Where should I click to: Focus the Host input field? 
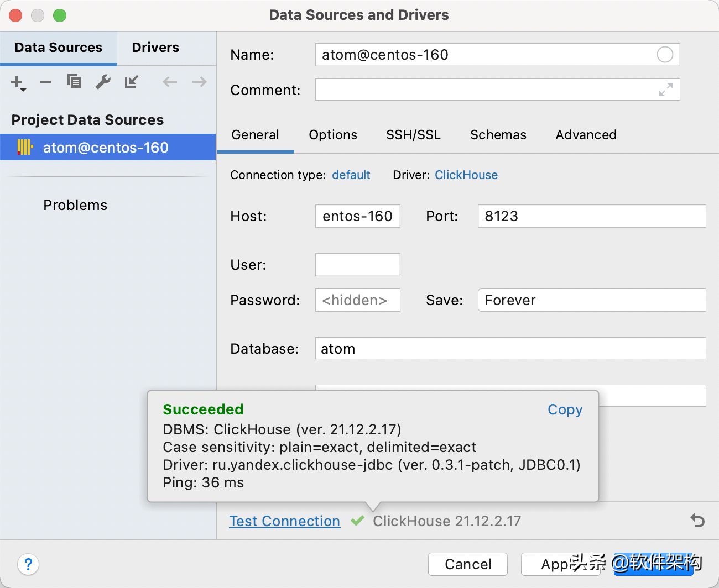pyautogui.click(x=358, y=216)
